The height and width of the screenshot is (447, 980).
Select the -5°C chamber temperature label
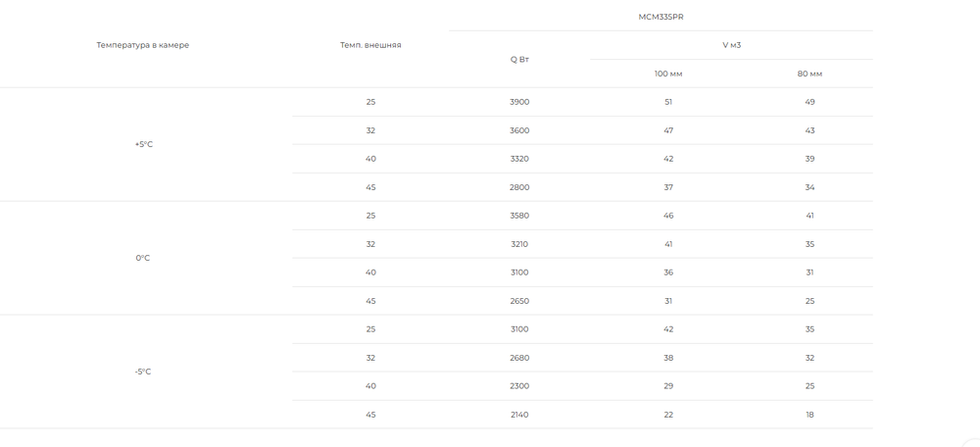point(142,372)
